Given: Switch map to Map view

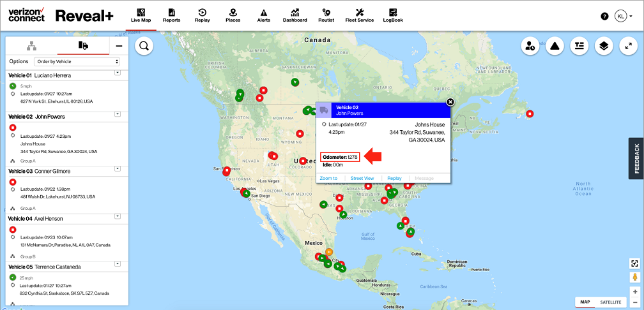Looking at the screenshot, I should (x=585, y=302).
